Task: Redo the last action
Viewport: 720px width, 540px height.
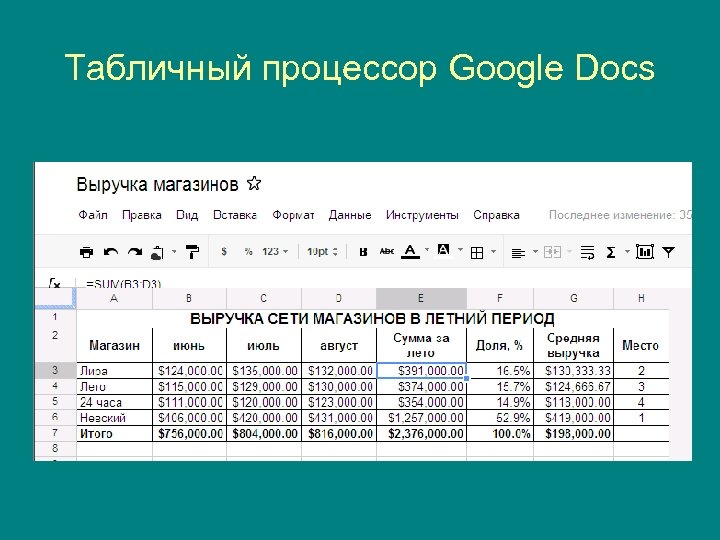Action: click(x=135, y=252)
